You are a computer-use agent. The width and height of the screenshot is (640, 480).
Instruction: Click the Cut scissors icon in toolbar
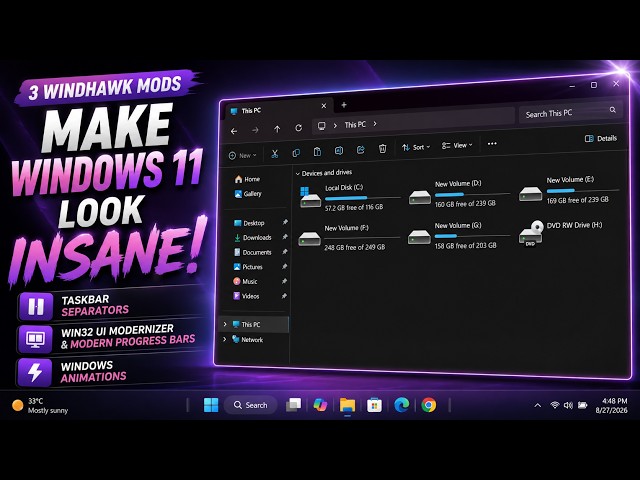point(275,154)
